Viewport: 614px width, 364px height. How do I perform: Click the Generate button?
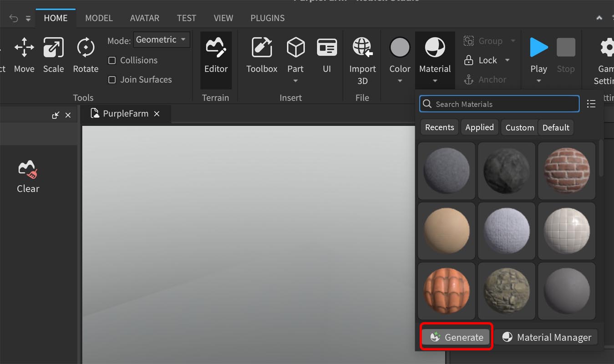[x=456, y=337]
